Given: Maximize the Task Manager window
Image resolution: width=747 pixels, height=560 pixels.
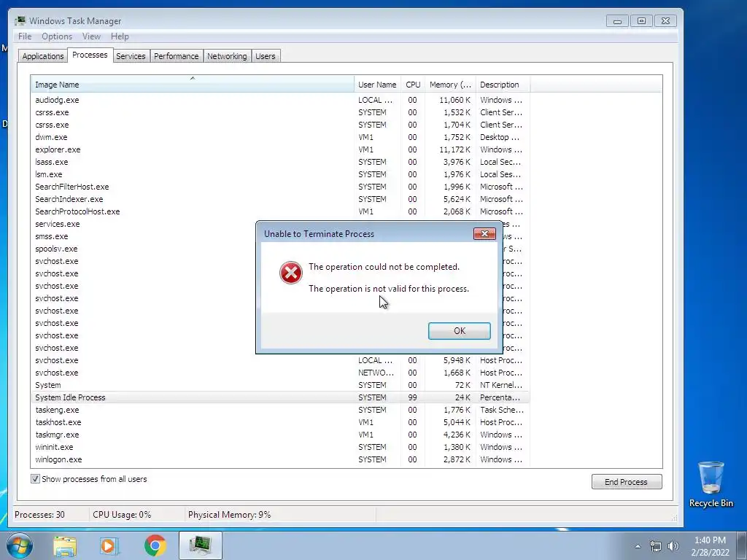Looking at the screenshot, I should coord(641,21).
